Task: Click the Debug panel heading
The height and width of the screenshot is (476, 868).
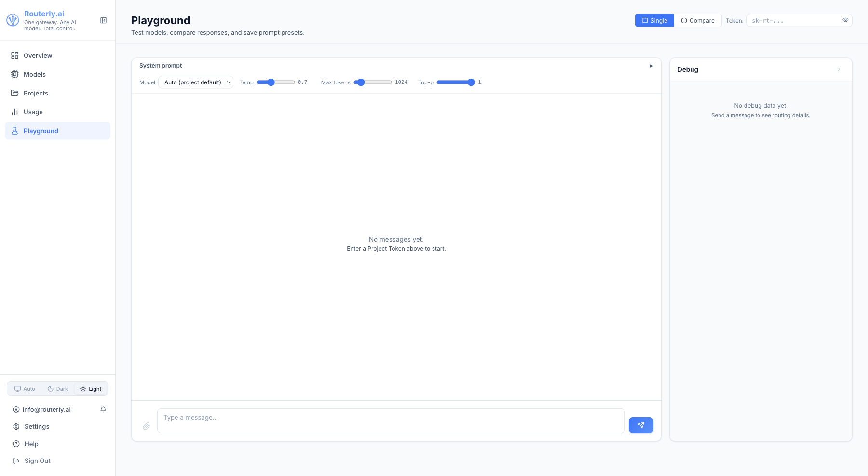Action: pos(688,69)
